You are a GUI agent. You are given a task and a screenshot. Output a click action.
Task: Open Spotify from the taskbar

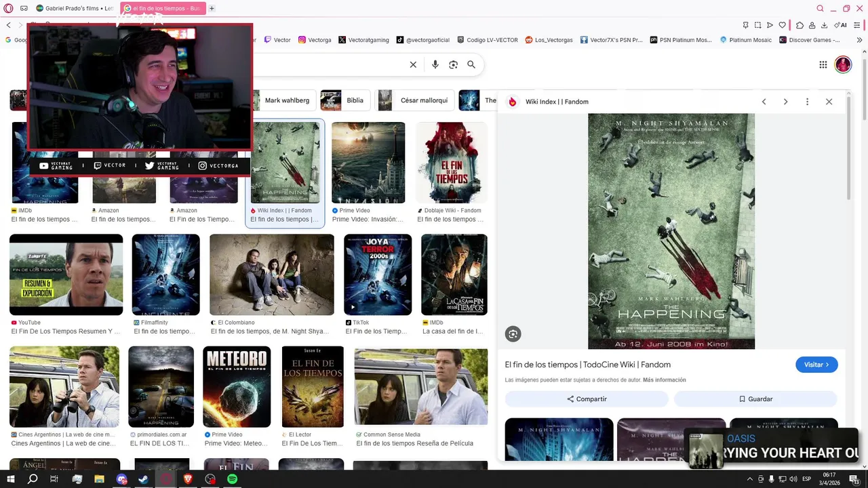[233, 479]
